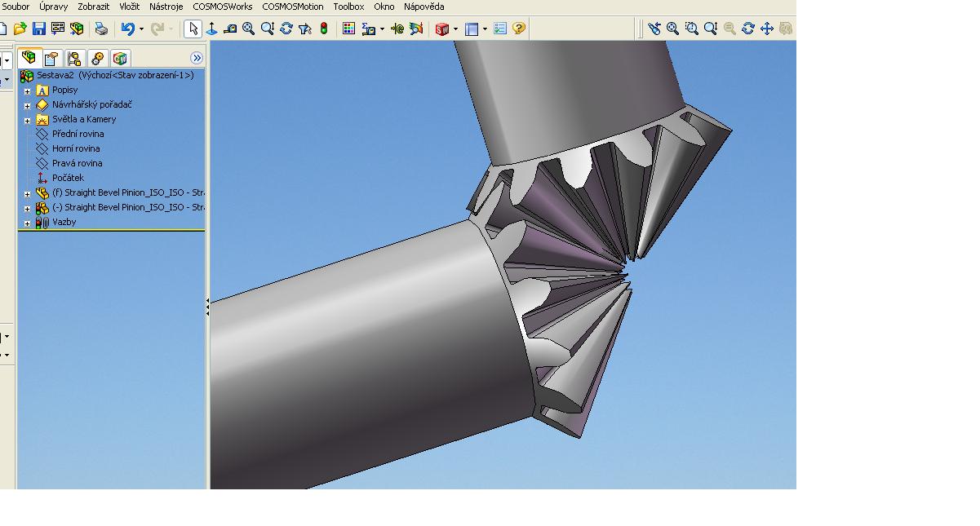Open the Undo dropdown arrow
Image resolution: width=980 pixels, height=526 pixels.
[x=141, y=29]
